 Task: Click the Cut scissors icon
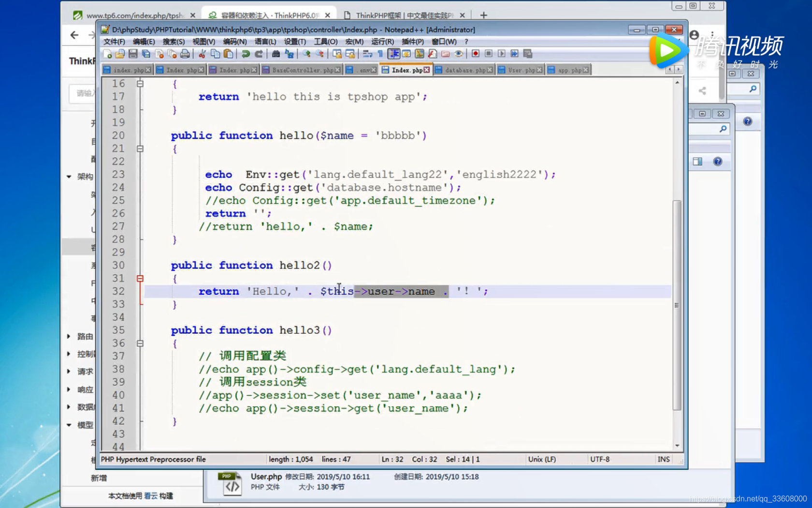point(203,54)
